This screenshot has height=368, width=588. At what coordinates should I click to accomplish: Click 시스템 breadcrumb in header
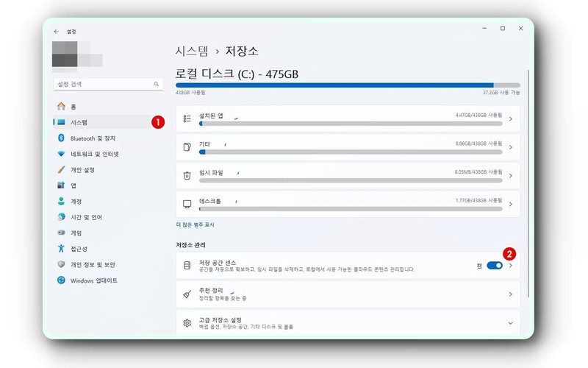[x=192, y=51]
